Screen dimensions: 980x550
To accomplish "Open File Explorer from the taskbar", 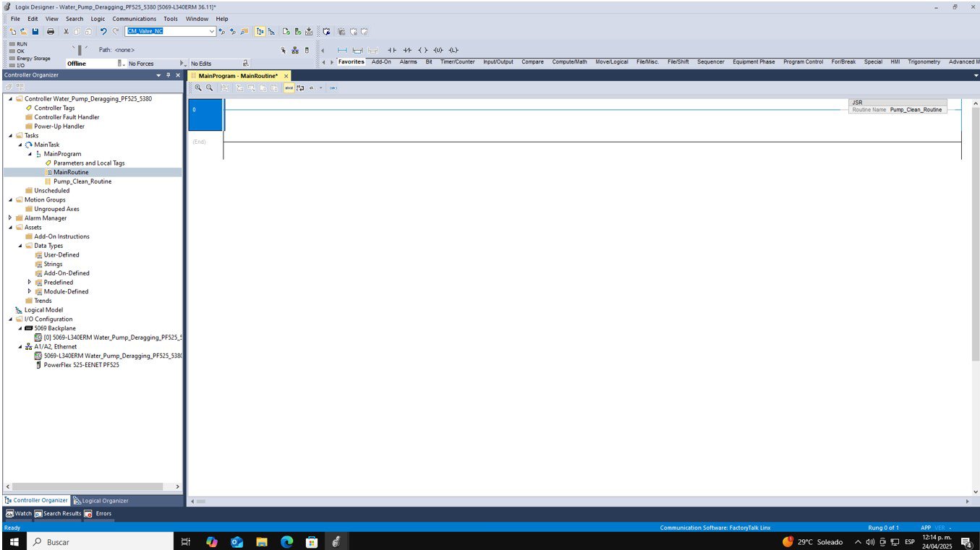I will [x=261, y=541].
